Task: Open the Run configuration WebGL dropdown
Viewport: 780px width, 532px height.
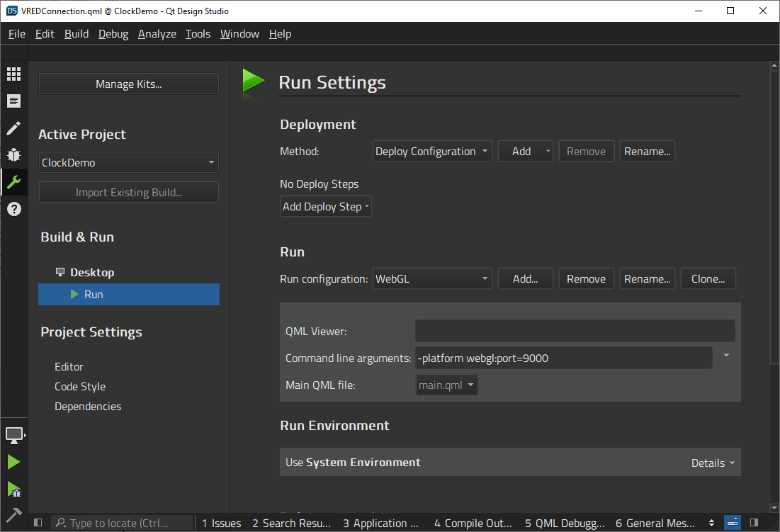Action: (x=432, y=278)
